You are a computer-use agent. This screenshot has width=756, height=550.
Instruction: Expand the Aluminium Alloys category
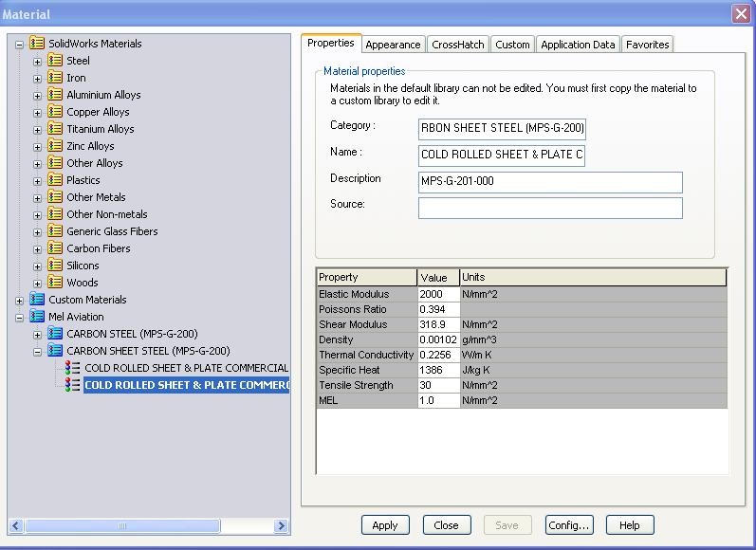click(37, 96)
